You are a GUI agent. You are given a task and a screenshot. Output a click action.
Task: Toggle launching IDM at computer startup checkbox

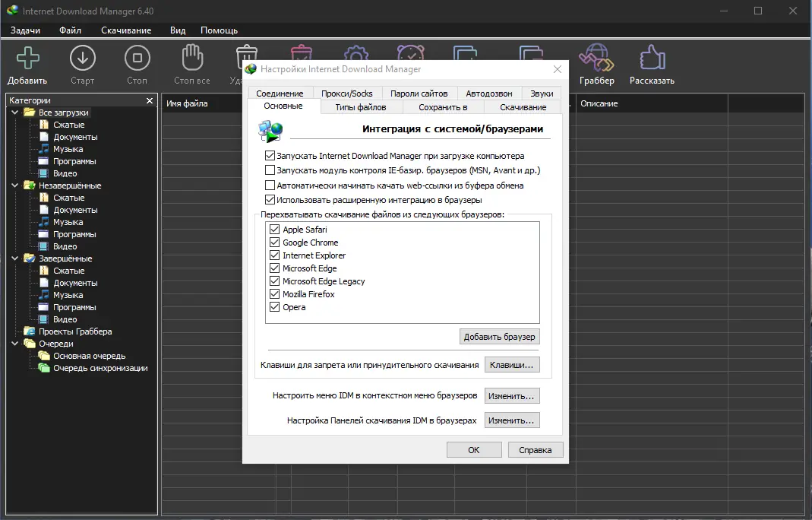click(x=270, y=156)
